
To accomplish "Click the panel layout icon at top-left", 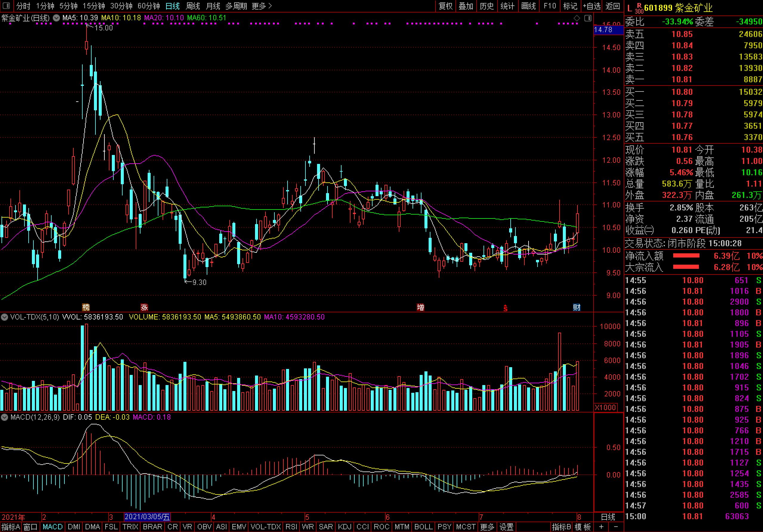I will (x=6, y=6).
